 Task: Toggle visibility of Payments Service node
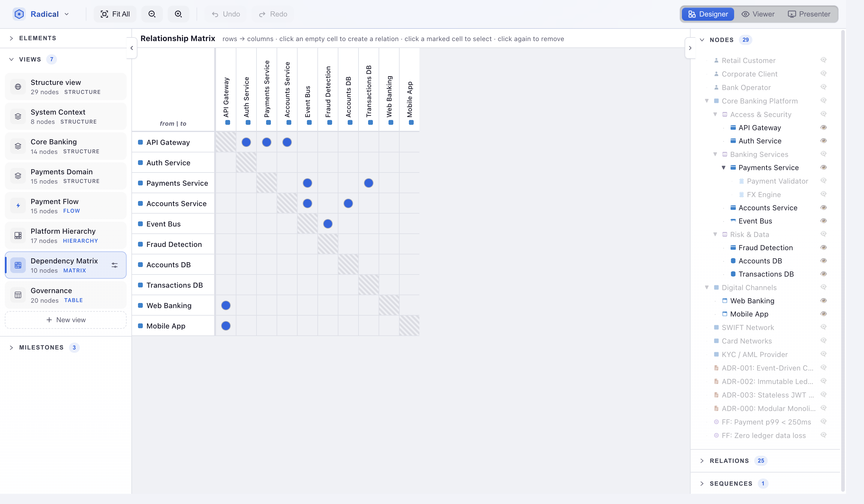(x=823, y=168)
